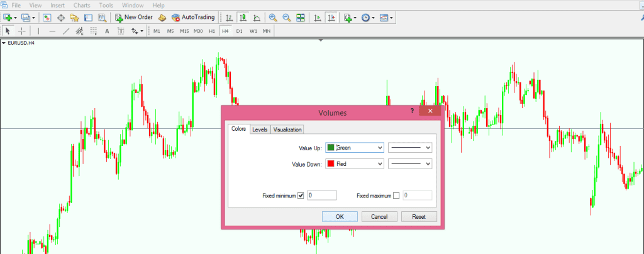Select the line chart type icon
The height and width of the screenshot is (254, 644).
point(256,18)
